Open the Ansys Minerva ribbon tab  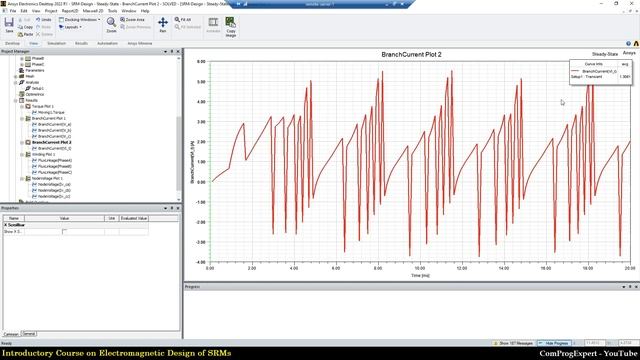coord(140,43)
